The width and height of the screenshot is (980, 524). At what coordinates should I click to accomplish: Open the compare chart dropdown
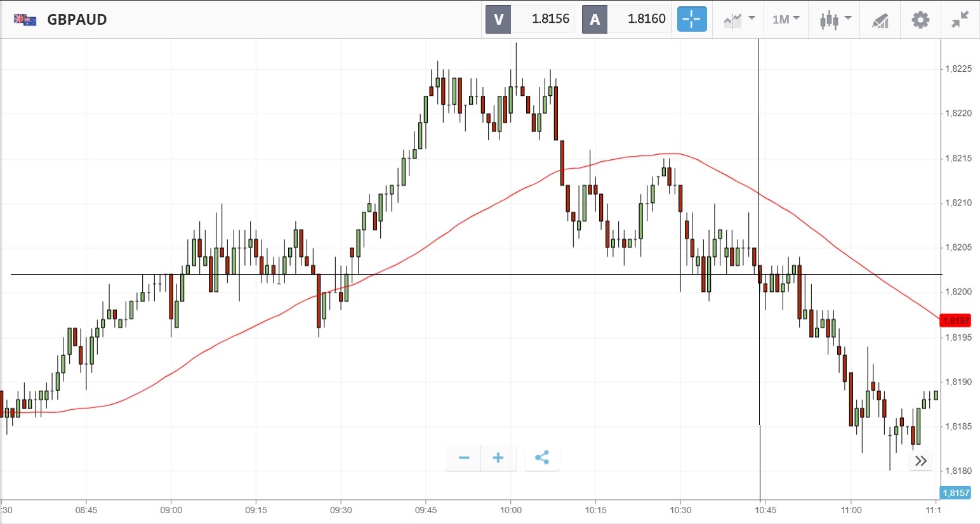tap(739, 19)
